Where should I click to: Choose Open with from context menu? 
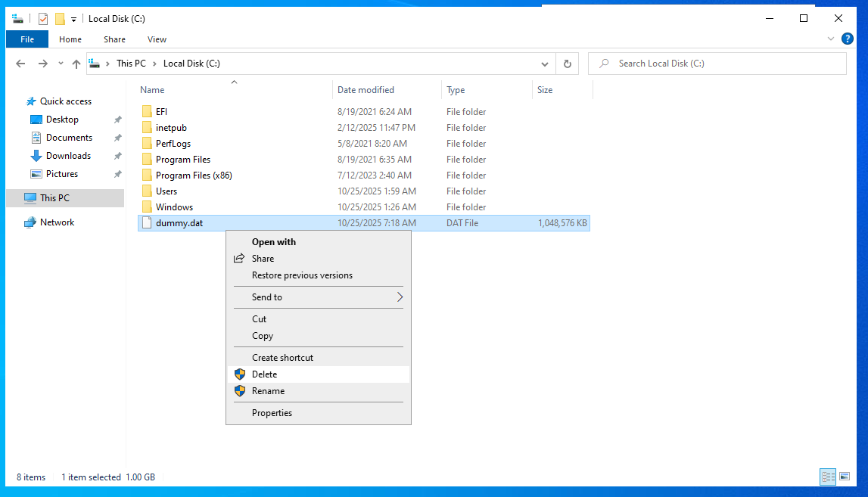(x=319, y=242)
